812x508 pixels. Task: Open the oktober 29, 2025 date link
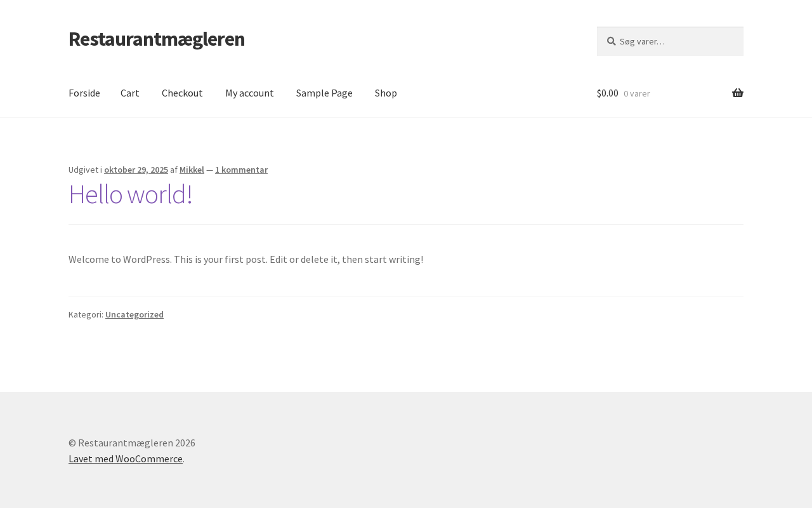(x=136, y=170)
